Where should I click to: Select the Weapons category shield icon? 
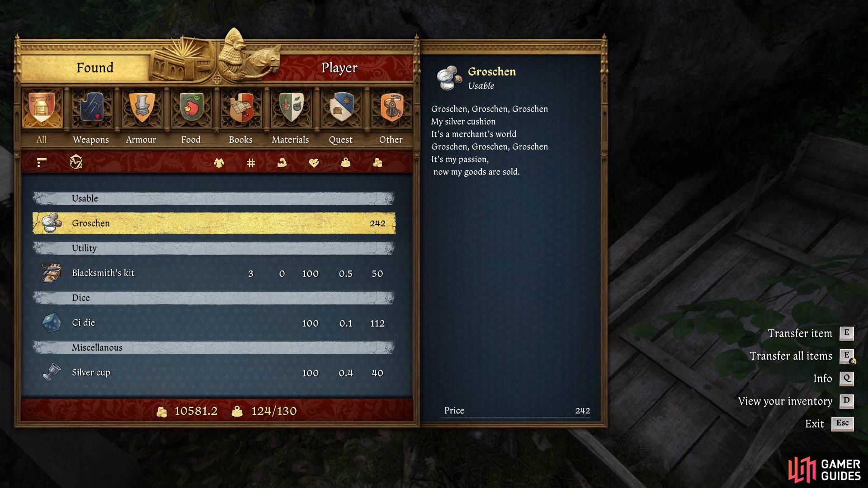pos(91,108)
